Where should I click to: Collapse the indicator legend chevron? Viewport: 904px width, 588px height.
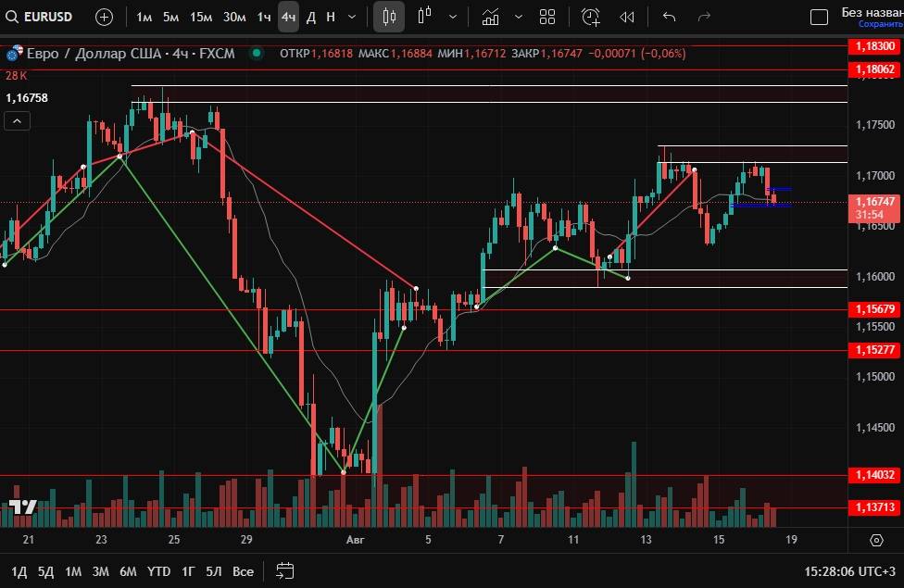(17, 120)
